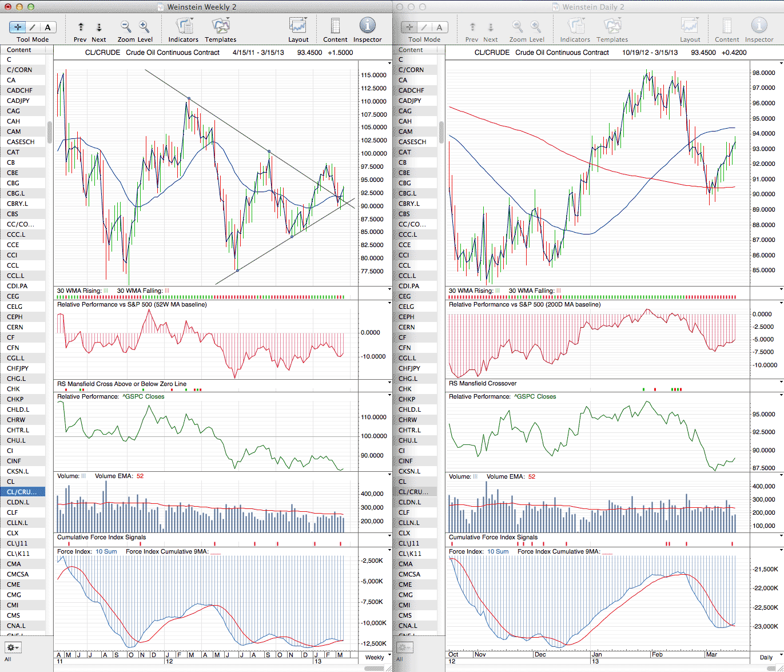This screenshot has width=784, height=672.
Task: Activate the text annotation 'A' tool
Action: coord(47,27)
